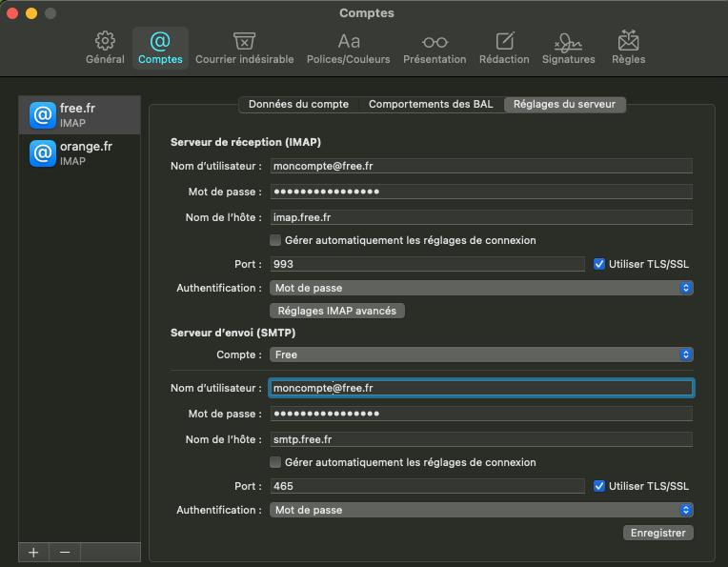The height and width of the screenshot is (567, 728).
Task: Uncheck Utiliser TLS/SSL for IMAP port 993
Action: point(599,264)
